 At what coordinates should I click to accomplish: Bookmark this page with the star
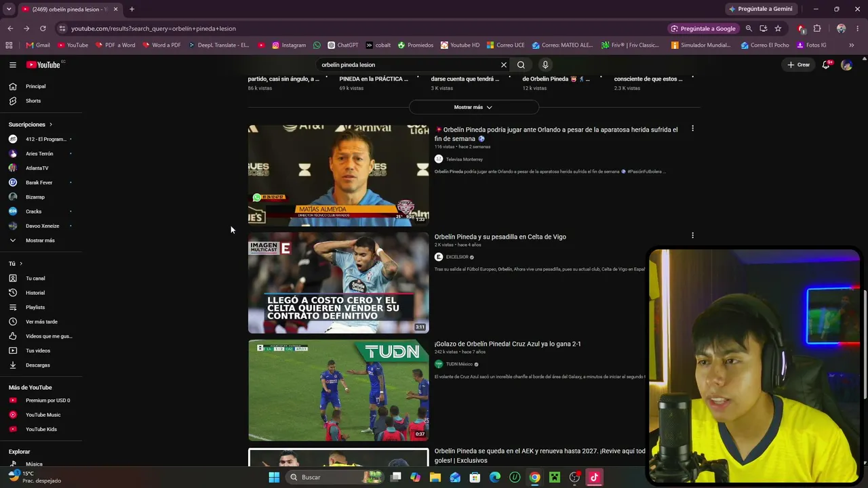point(778,28)
